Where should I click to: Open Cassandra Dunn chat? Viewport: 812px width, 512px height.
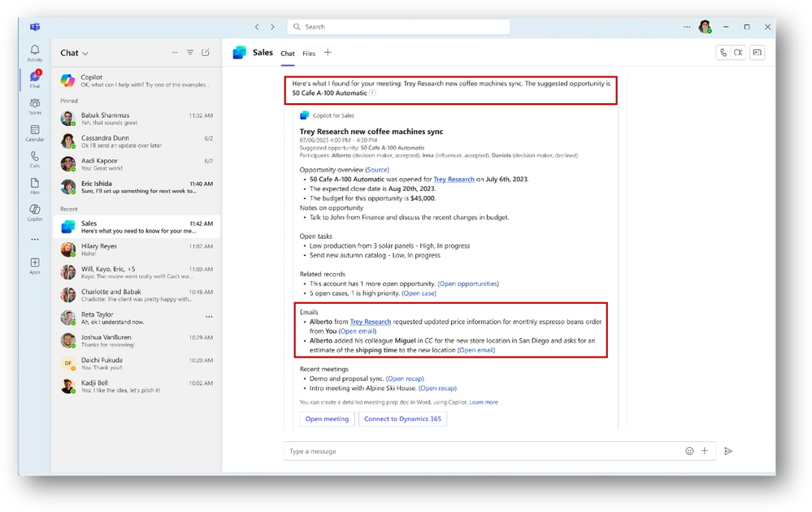pyautogui.click(x=137, y=141)
